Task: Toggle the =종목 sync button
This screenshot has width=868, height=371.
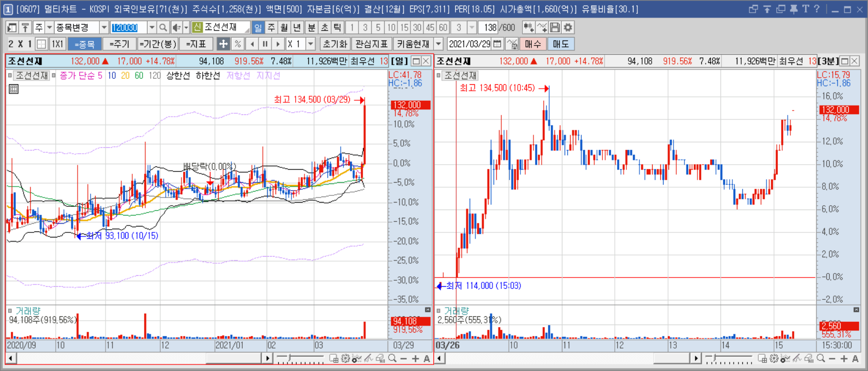Action: tap(85, 44)
